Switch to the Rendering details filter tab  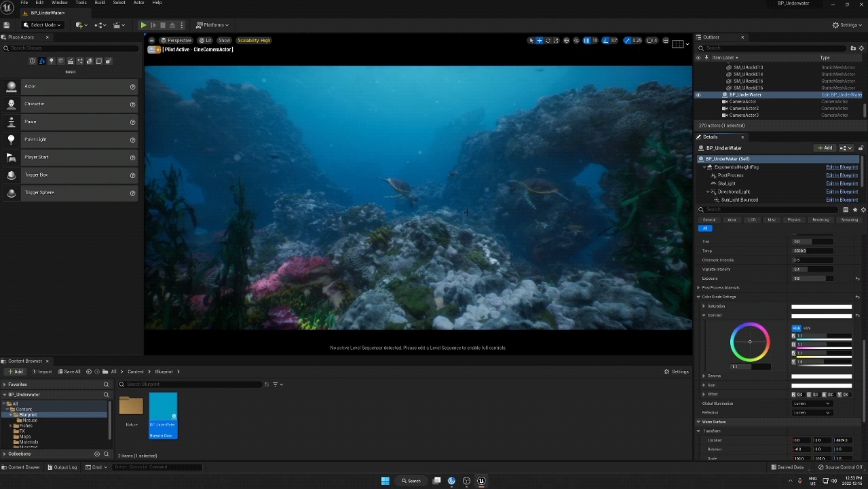pyautogui.click(x=820, y=220)
